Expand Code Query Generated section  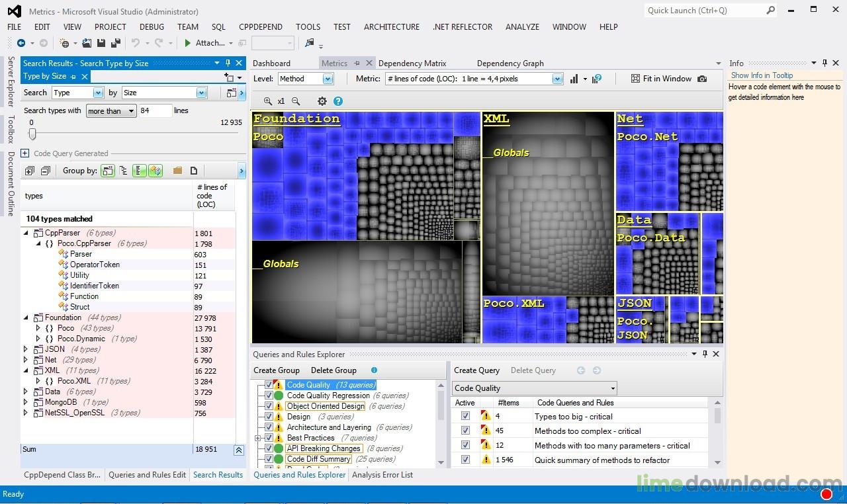pos(24,153)
